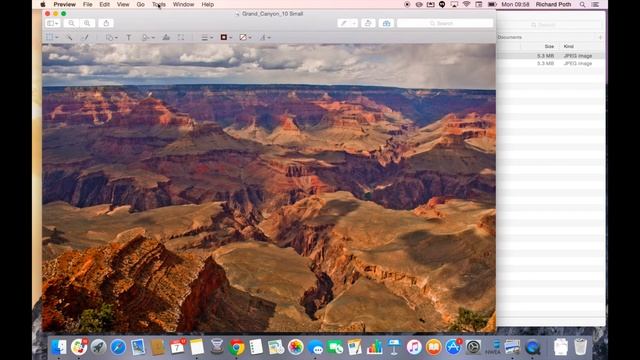Open Calendar from the Dock
This screenshot has width=640, height=360.
[x=177, y=347]
